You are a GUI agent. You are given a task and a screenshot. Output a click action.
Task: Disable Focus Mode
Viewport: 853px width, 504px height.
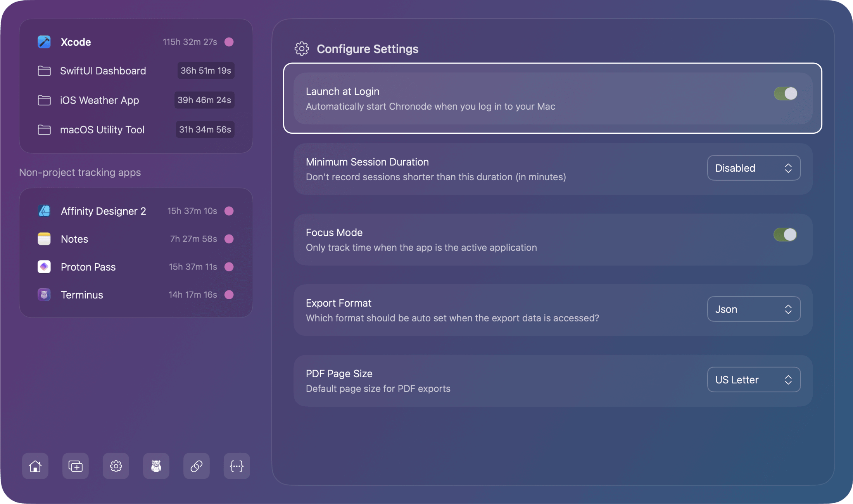pyautogui.click(x=785, y=235)
